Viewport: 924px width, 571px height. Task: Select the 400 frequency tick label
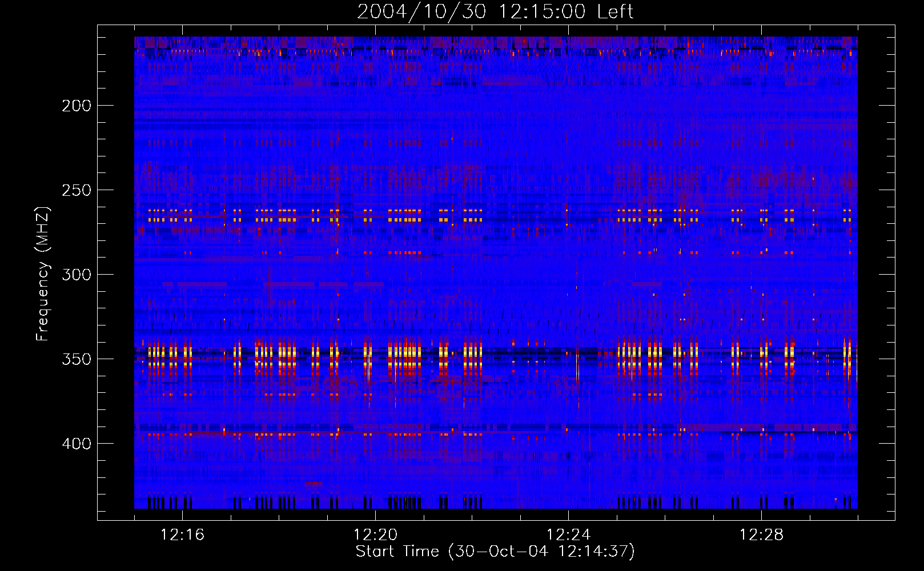click(x=77, y=444)
